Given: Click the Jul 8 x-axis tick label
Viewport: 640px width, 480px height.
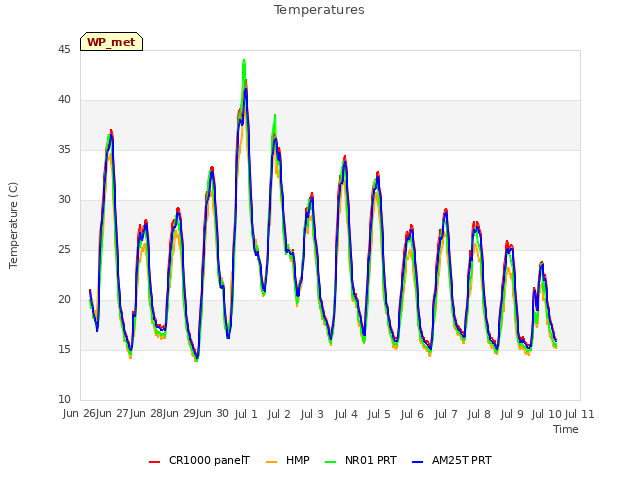Looking at the screenshot, I should click(x=479, y=414).
